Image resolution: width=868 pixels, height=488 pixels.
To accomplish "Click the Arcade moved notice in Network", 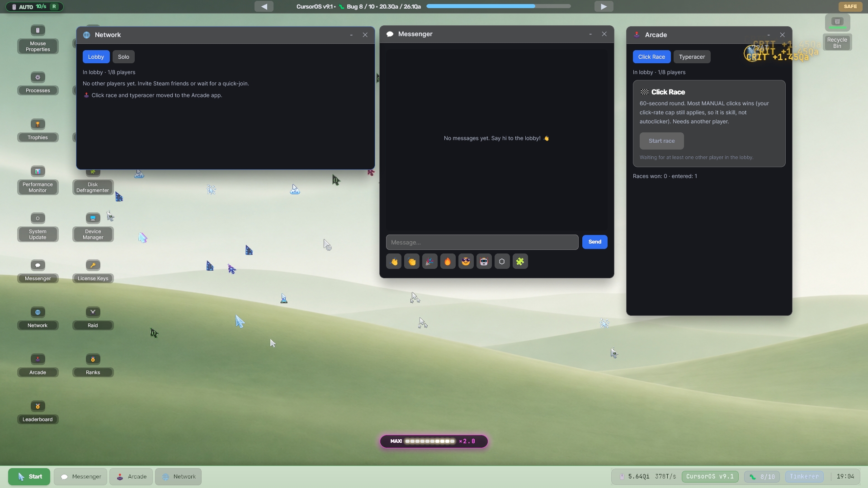I will click(x=152, y=95).
